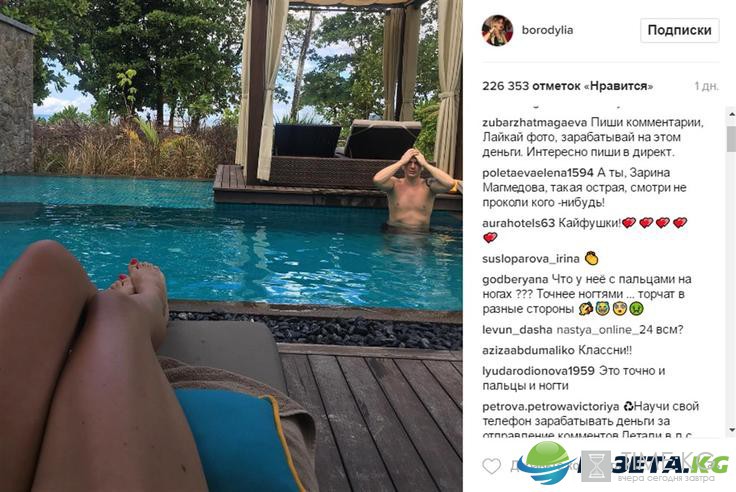This screenshot has height=492, width=736.
Task: Click the comments scrollbar up arrow
Action: tap(731, 113)
